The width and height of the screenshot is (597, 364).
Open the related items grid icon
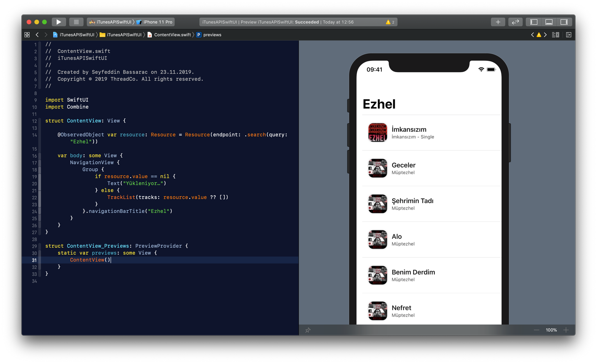tap(27, 35)
